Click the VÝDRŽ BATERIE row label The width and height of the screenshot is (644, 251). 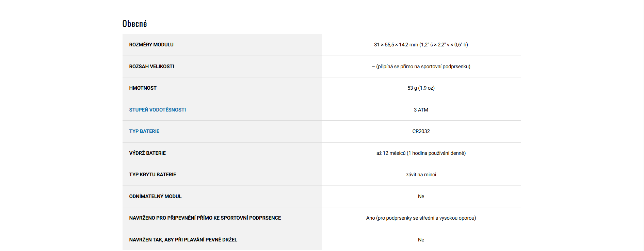click(x=147, y=153)
